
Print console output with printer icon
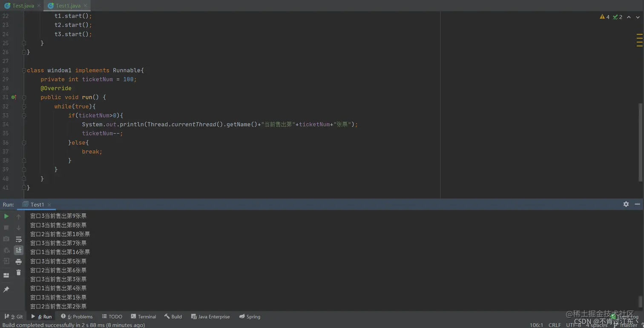coord(18,262)
